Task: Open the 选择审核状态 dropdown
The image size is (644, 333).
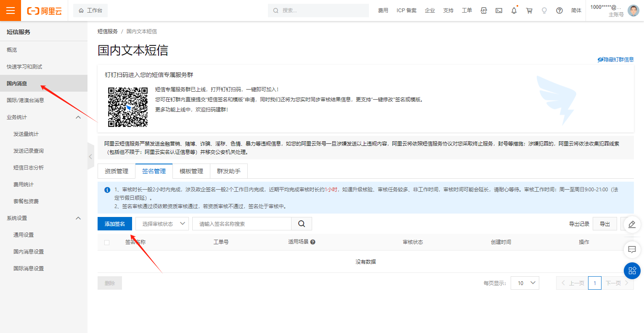Action: [162, 224]
